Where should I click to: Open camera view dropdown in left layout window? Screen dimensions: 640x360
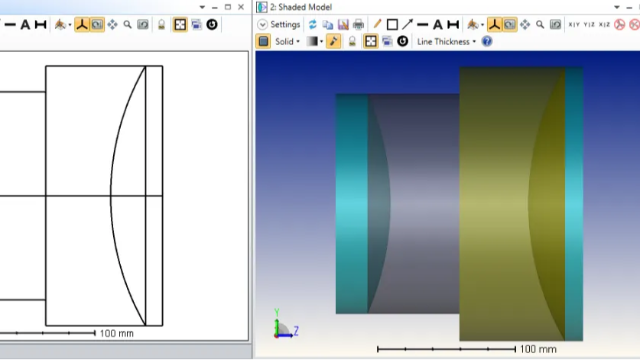tap(70, 25)
